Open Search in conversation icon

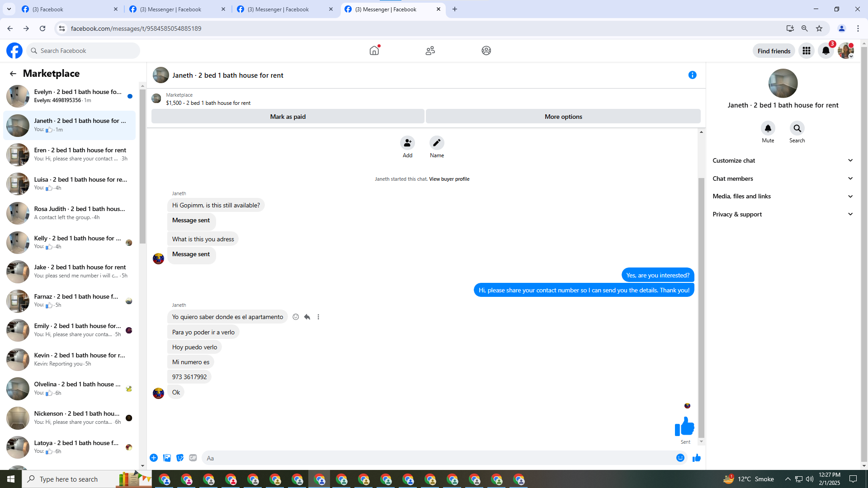point(797,128)
